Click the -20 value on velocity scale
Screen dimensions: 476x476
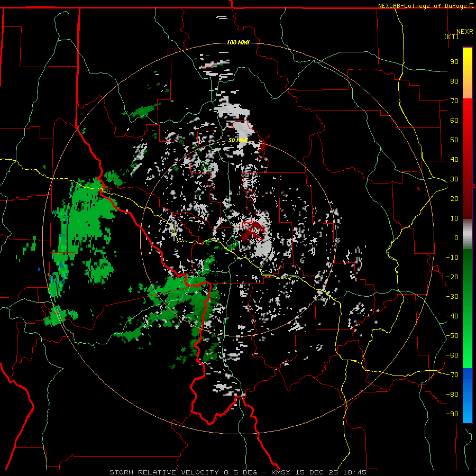click(x=452, y=277)
